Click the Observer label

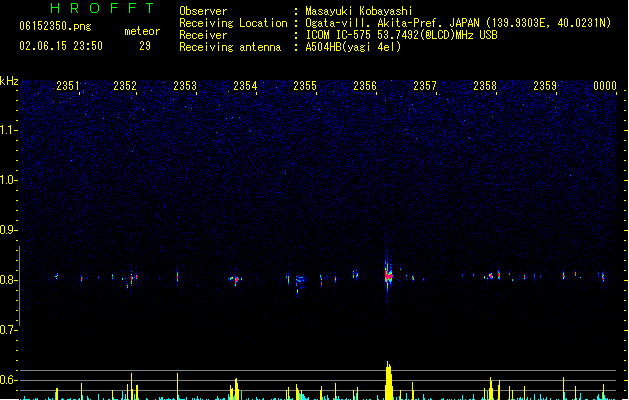(203, 11)
